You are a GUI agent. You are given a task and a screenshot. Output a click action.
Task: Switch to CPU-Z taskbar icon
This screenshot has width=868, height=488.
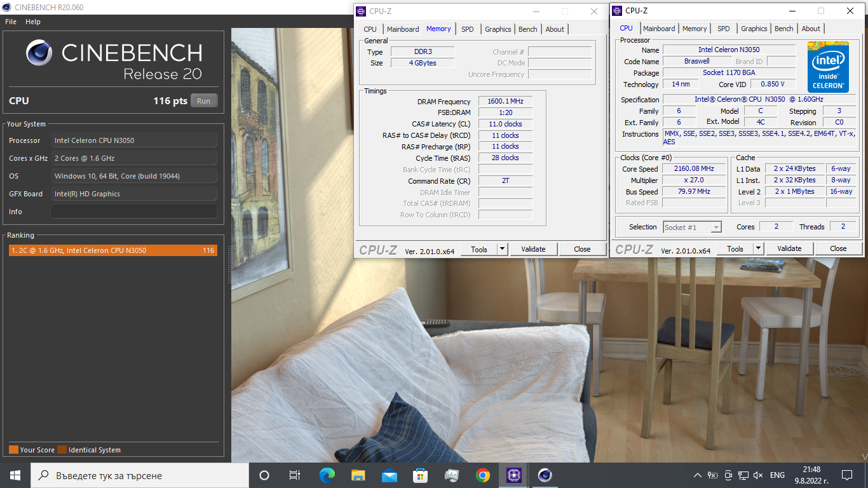click(x=514, y=475)
